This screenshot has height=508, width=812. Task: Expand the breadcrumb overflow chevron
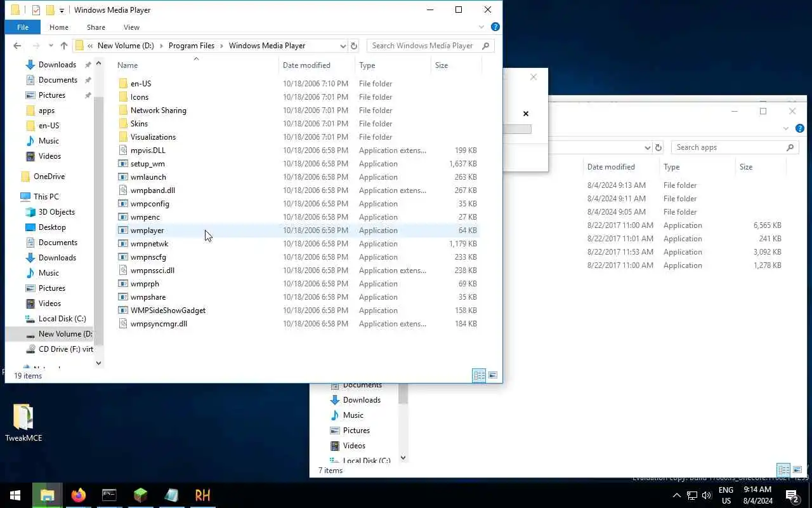(91, 46)
